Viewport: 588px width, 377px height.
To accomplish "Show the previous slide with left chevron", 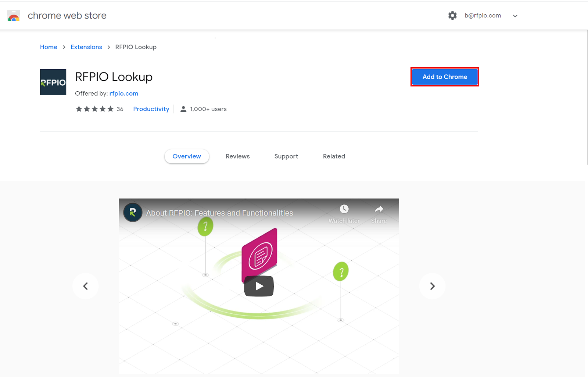I will pyautogui.click(x=85, y=286).
